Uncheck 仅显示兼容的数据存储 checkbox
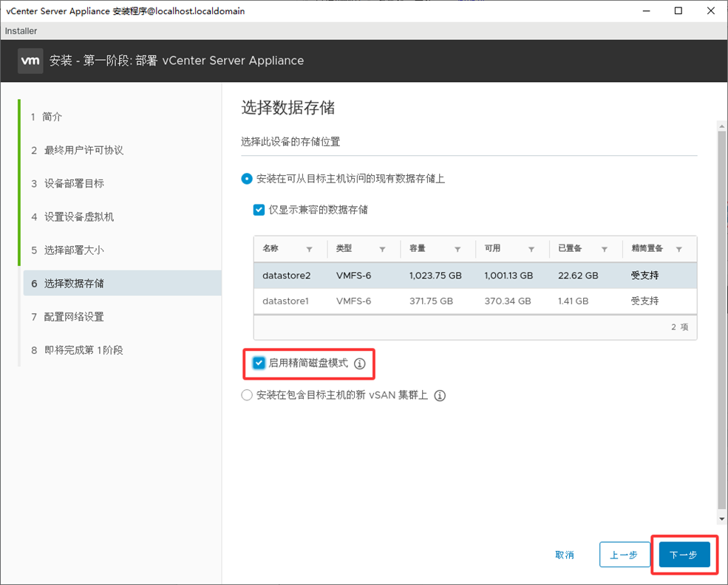This screenshot has width=728, height=585. [259, 210]
